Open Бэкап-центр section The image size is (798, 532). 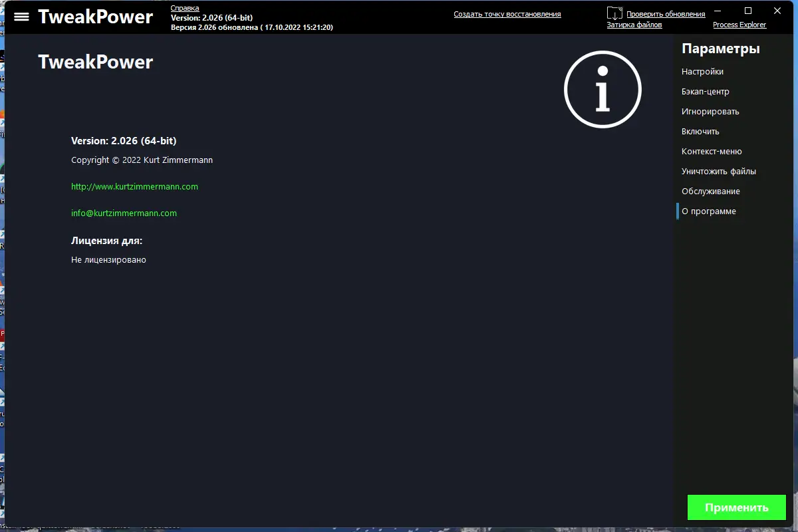point(706,92)
